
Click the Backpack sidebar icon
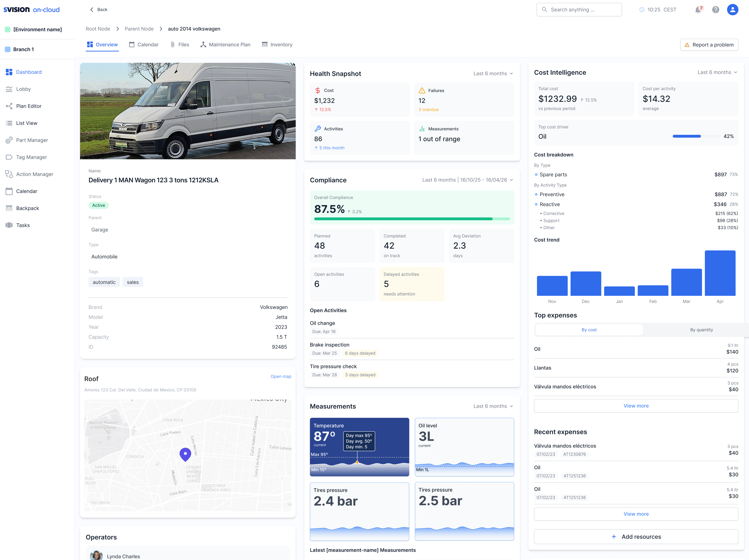coord(9,208)
